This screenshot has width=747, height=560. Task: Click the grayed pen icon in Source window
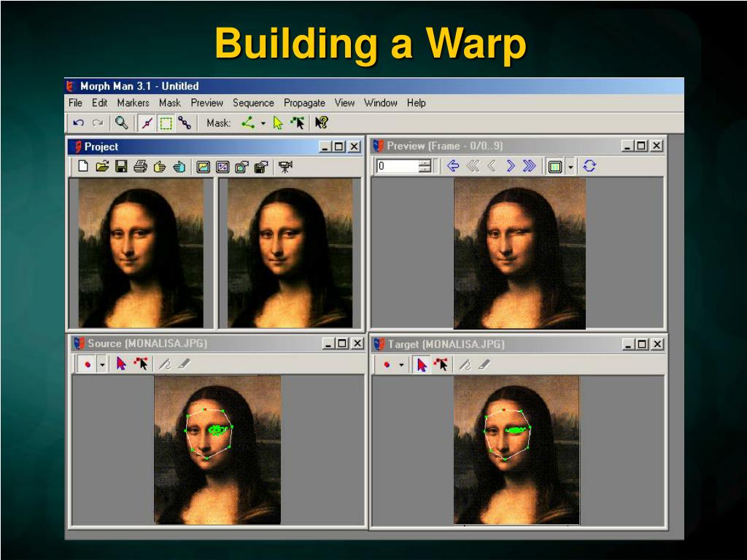coord(165,365)
